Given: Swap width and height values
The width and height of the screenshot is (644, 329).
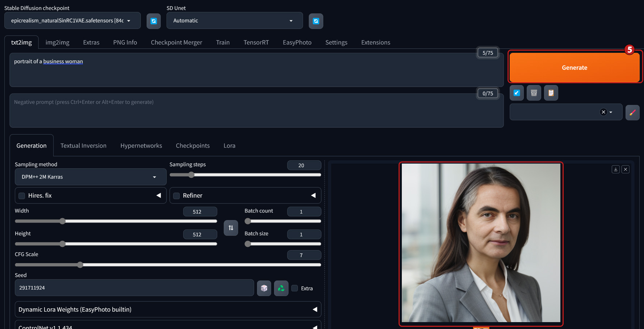Looking at the screenshot, I should [231, 228].
